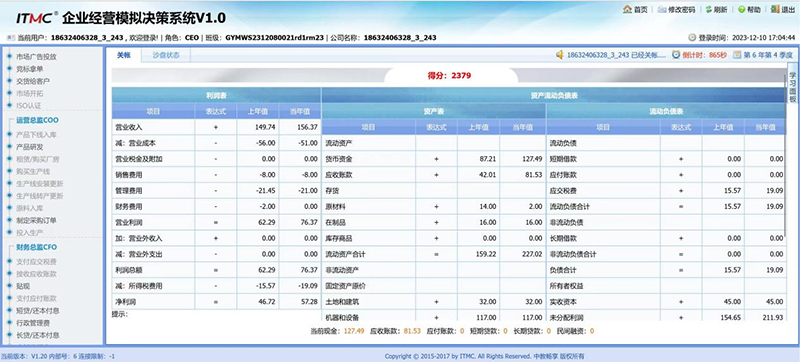The image size is (800, 362).
Task: Select 原料入库 in the sidebar
Action: pyautogui.click(x=30, y=208)
